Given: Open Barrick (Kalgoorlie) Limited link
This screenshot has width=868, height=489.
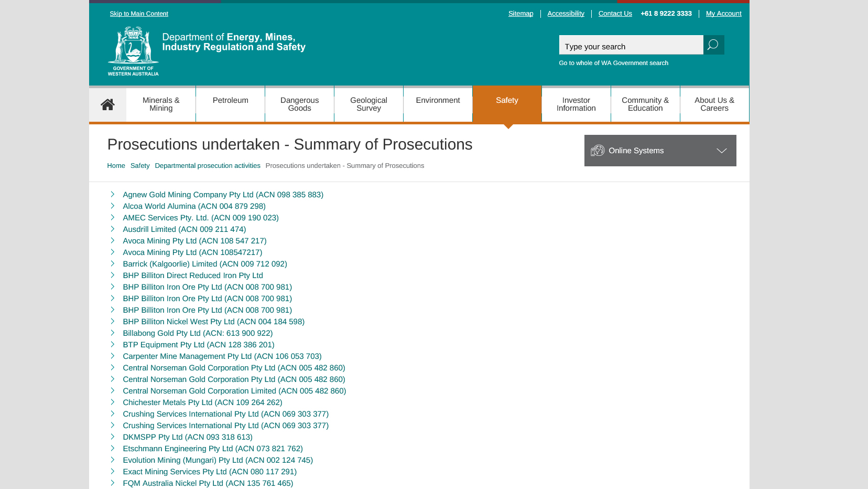Looking at the screenshot, I should [205, 264].
